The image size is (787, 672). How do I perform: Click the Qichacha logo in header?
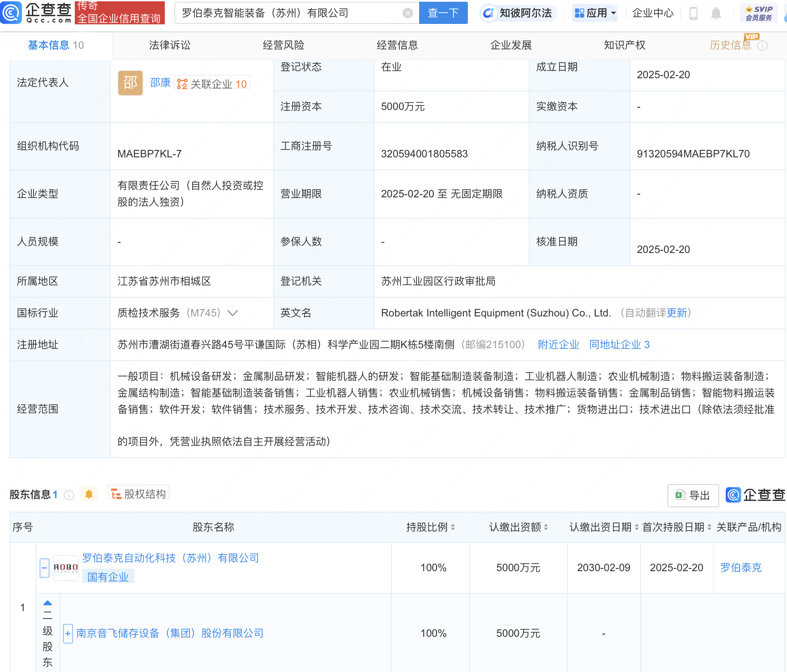[37, 13]
